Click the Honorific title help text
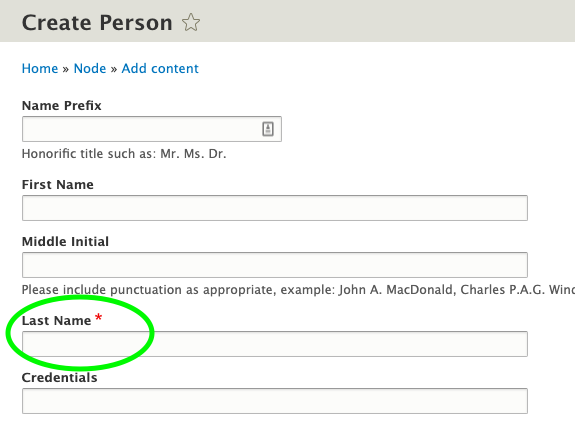 [124, 154]
